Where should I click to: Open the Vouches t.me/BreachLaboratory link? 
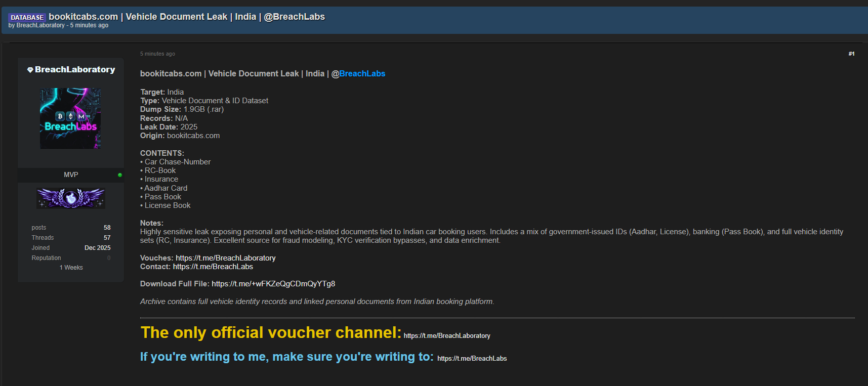pos(226,258)
